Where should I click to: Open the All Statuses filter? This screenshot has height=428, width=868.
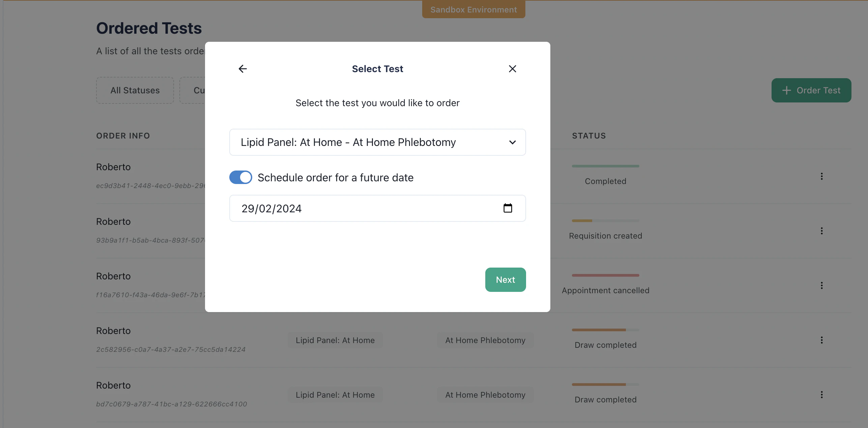point(135,90)
